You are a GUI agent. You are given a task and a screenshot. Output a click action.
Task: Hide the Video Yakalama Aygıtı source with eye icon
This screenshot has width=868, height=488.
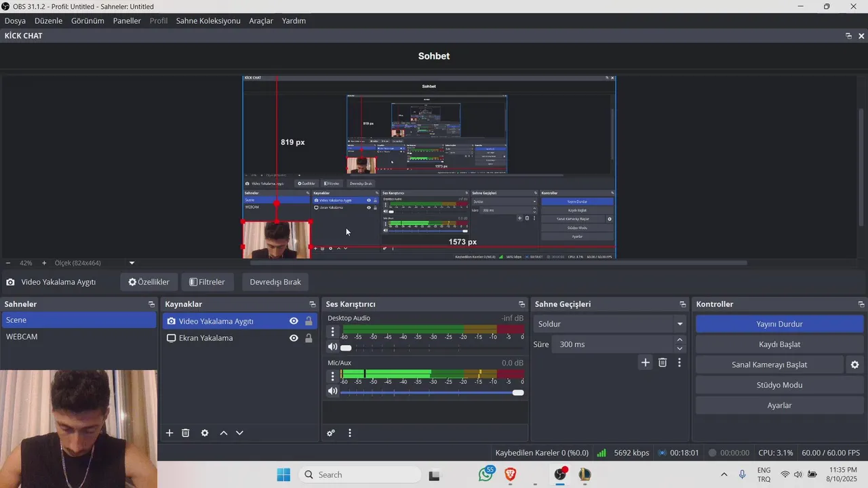click(x=294, y=321)
